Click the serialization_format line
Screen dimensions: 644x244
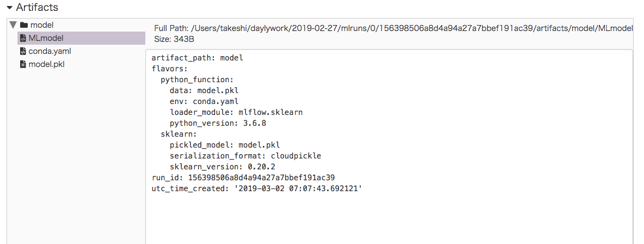tap(245, 156)
